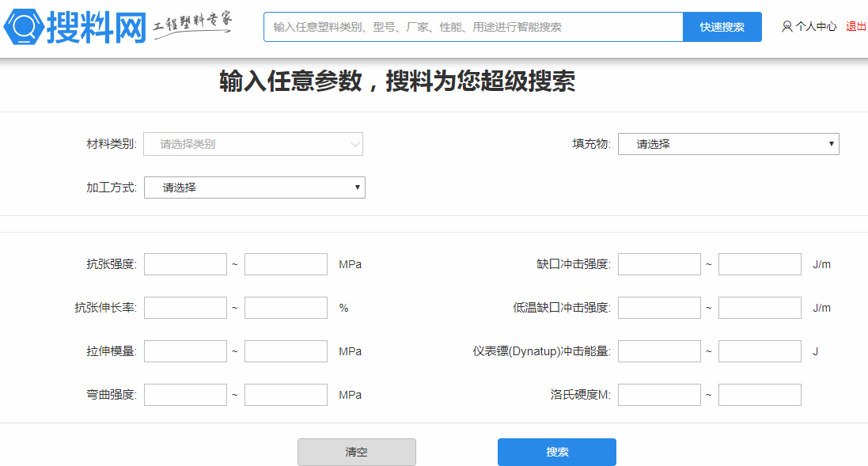Focus the 洛氏硬度M maximum input field
868x466 pixels.
pyautogui.click(x=760, y=395)
